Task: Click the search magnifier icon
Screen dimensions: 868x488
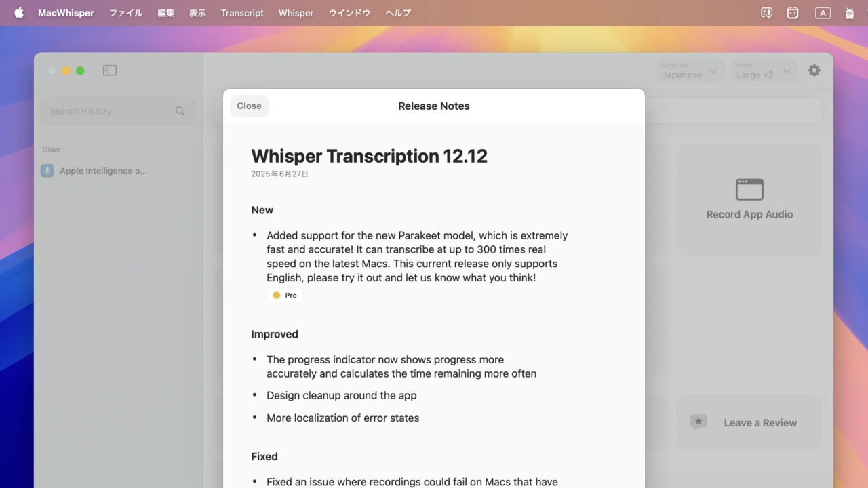Action: (180, 111)
